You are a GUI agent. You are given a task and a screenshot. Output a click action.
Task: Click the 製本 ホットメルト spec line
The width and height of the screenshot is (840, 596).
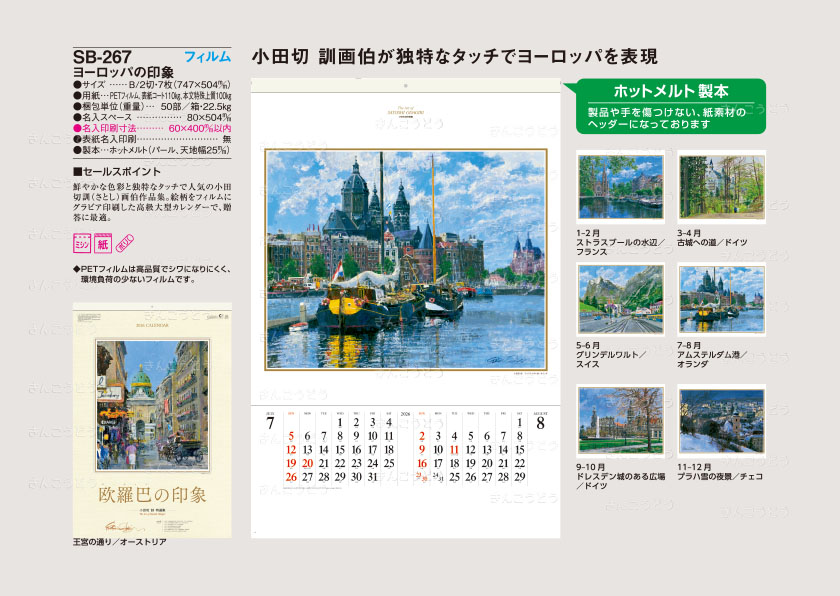pyautogui.click(x=152, y=150)
